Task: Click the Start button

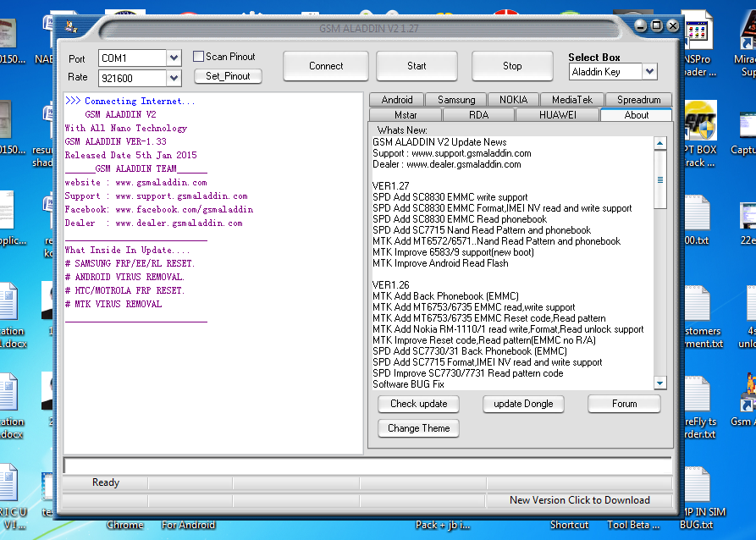Action: tap(417, 66)
